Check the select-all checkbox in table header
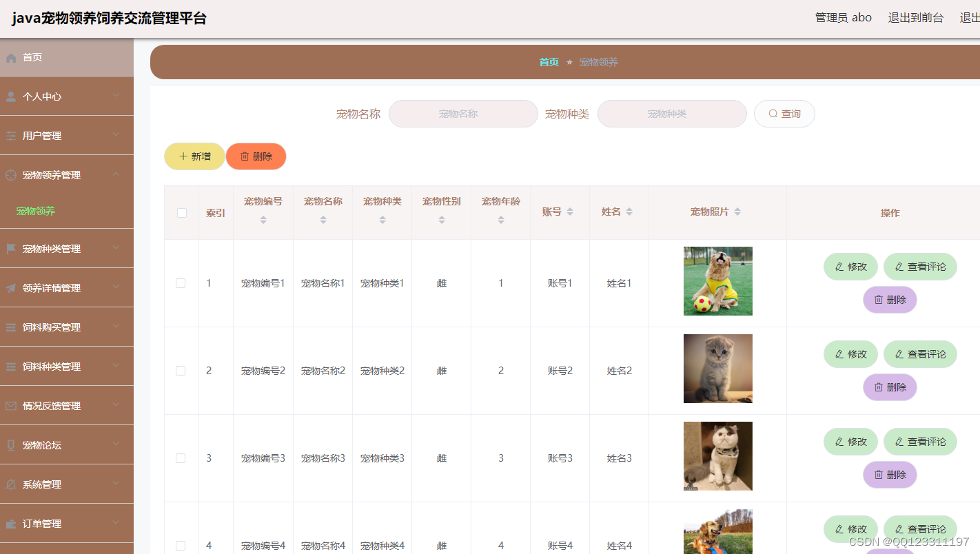 pos(181,213)
